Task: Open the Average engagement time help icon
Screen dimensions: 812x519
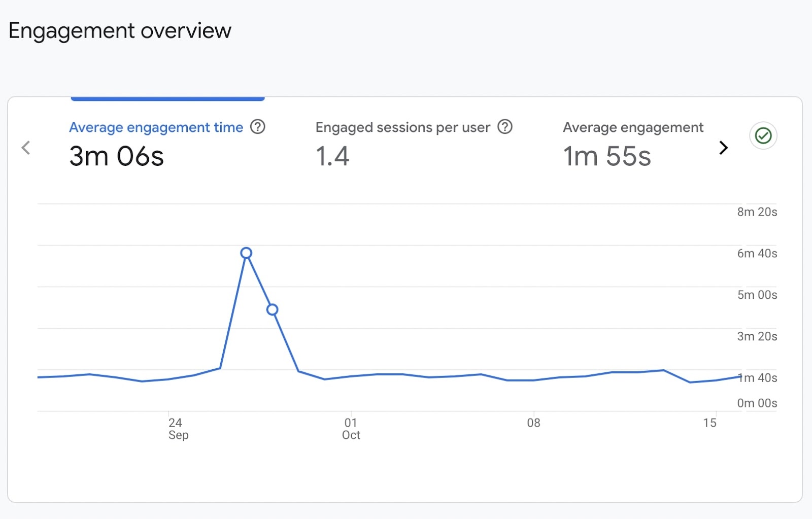Action: 258,127
